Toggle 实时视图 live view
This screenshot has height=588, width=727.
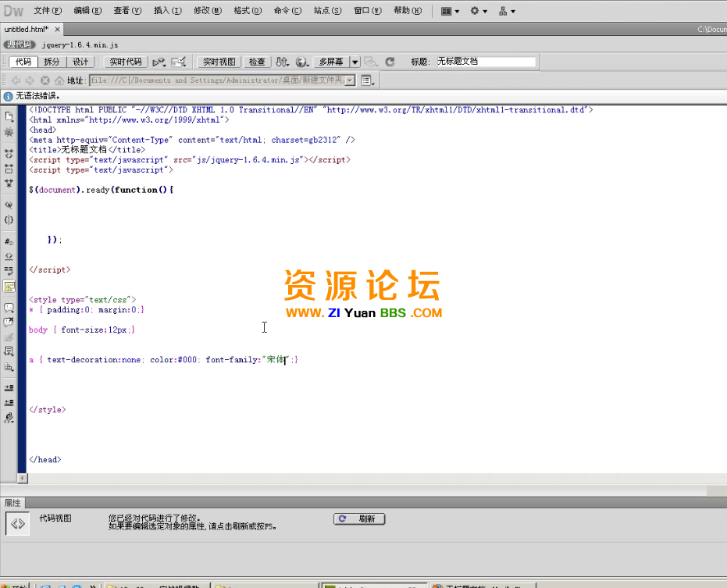click(219, 62)
